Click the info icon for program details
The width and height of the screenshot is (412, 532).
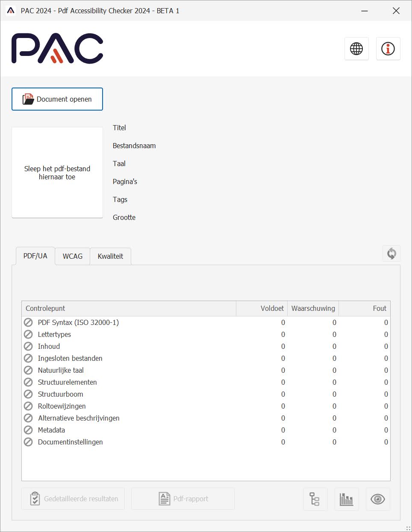point(388,48)
